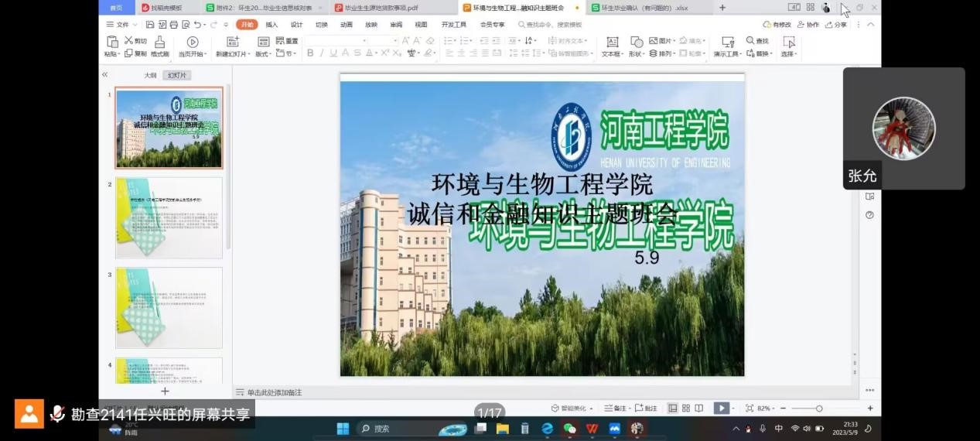The height and width of the screenshot is (441, 980).
Task: Switch to normal view in status bar
Action: click(x=673, y=408)
